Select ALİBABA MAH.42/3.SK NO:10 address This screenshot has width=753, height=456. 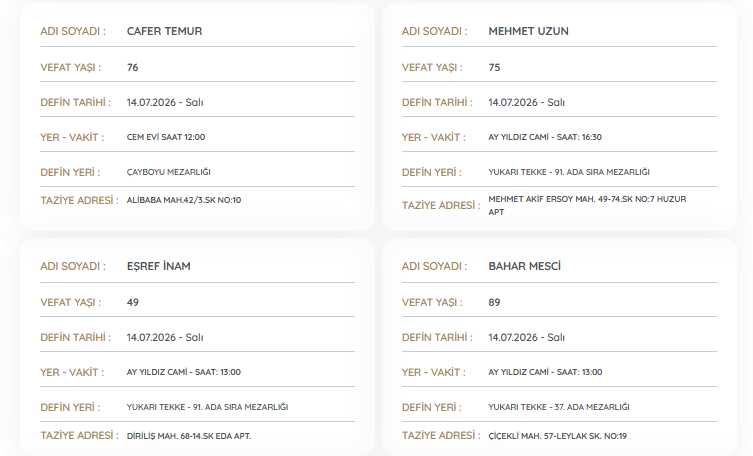tap(184, 200)
